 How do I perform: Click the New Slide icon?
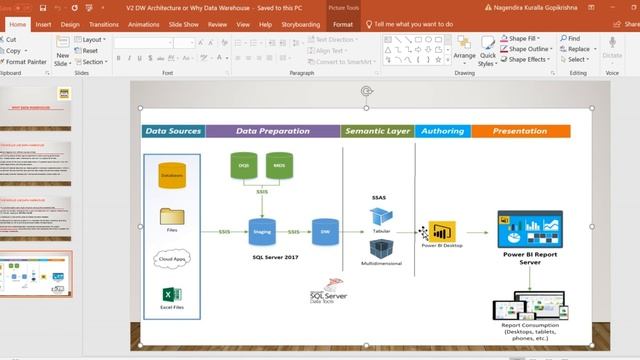tap(62, 43)
